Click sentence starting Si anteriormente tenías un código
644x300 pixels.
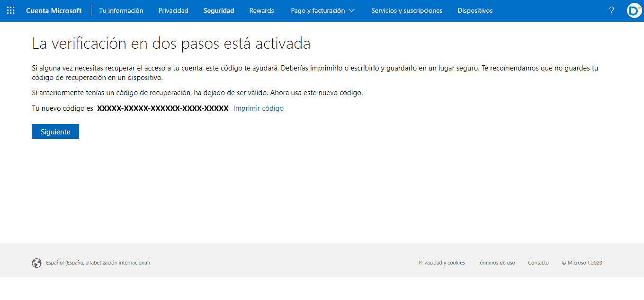coord(197,93)
